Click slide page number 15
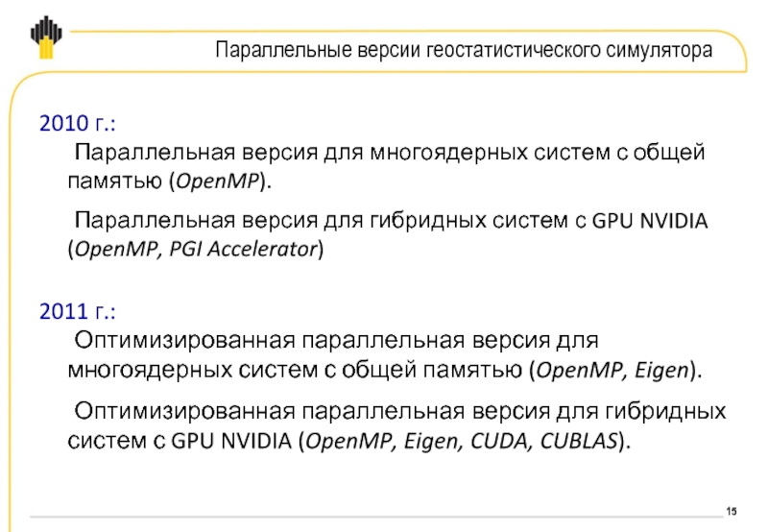The width and height of the screenshot is (768, 532). click(x=732, y=512)
